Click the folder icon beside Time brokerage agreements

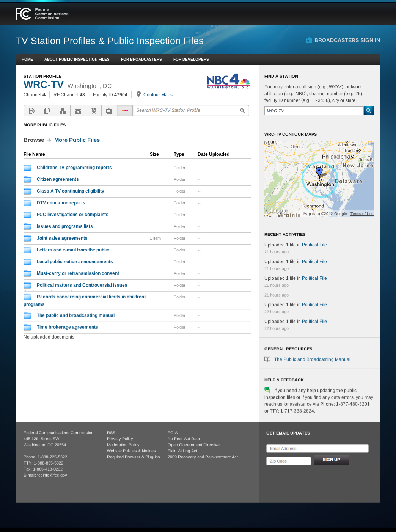(x=27, y=327)
